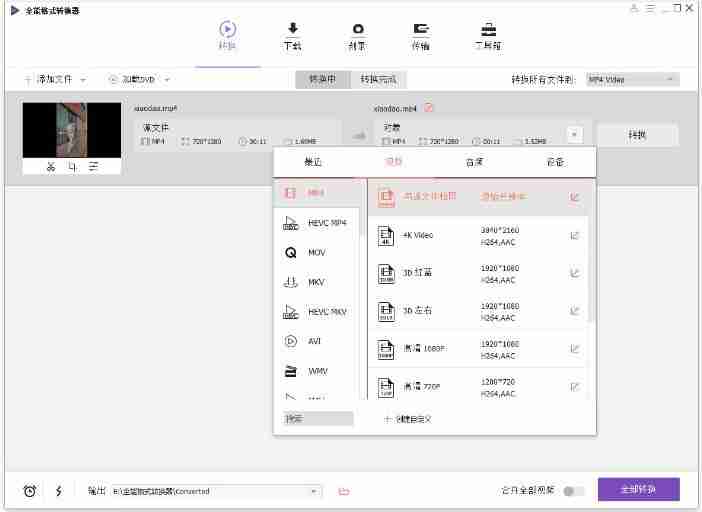Image resolution: width=702 pixels, height=512 pixels.
Task: Click the alarm clock schedule icon
Action: click(30, 491)
